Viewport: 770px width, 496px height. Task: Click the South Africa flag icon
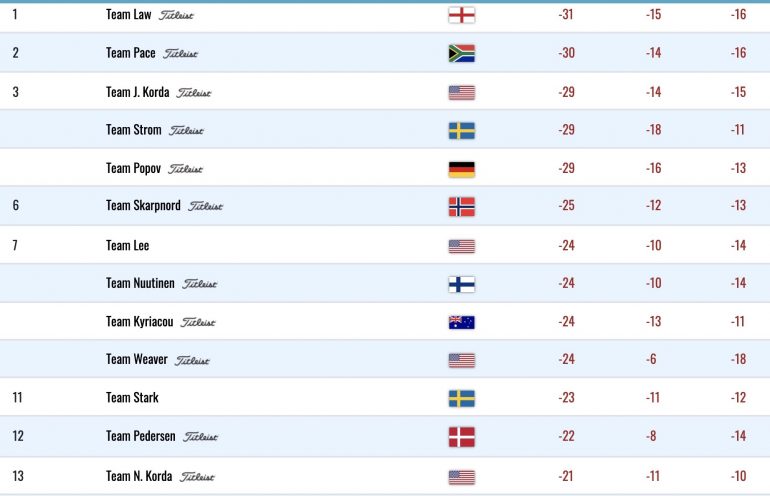coord(462,54)
